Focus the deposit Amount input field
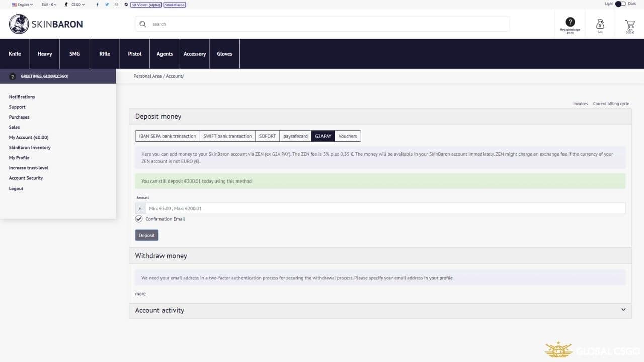The width and height of the screenshot is (644, 362). pyautogui.click(x=385, y=208)
